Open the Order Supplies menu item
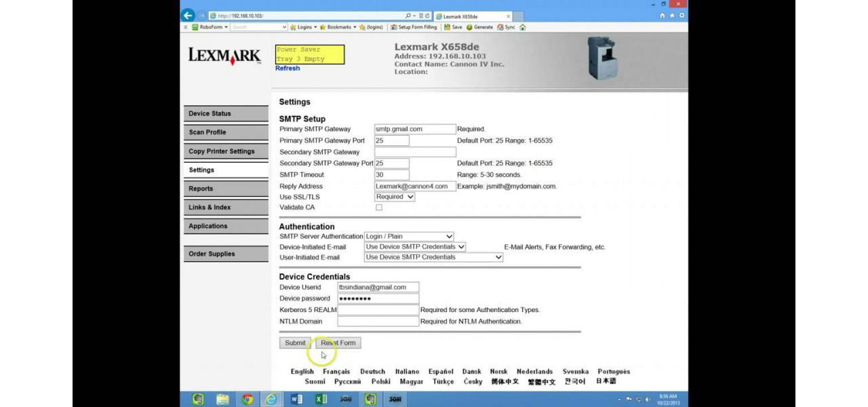 tap(226, 254)
